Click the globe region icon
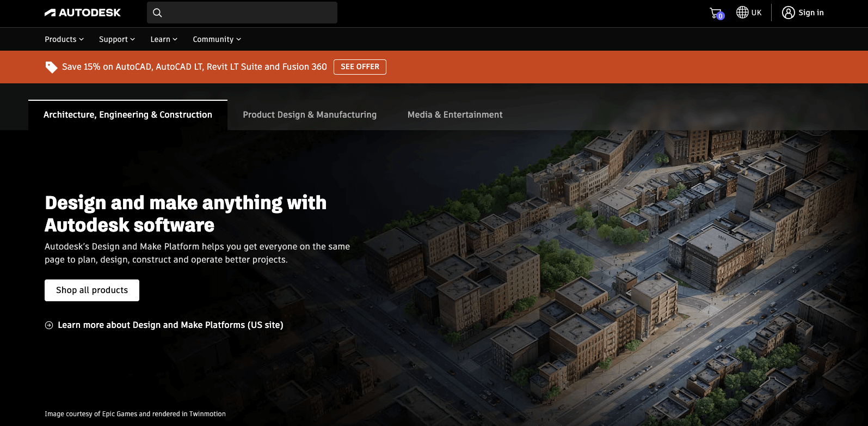This screenshot has height=426, width=868. point(742,12)
